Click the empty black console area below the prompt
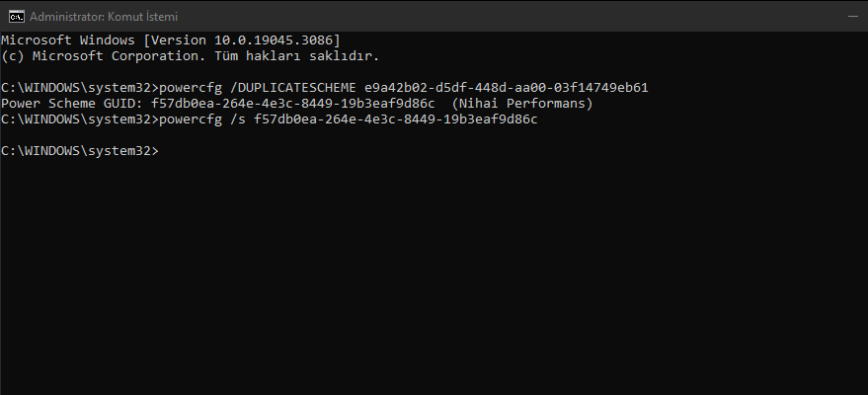 (434, 276)
